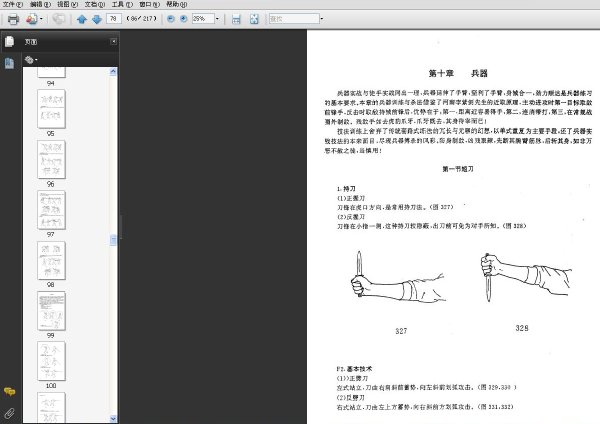The width and height of the screenshot is (600, 424).
Task: Open the zoom level dropdown arrow
Action: (217, 18)
